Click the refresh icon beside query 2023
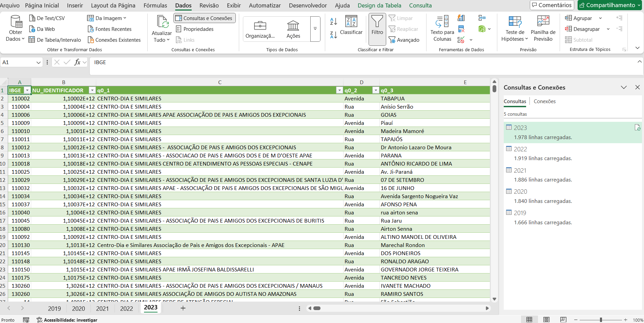This screenshot has width=644, height=323. click(637, 128)
